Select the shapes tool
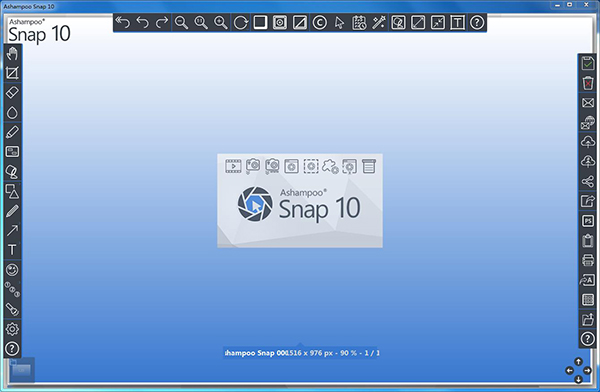The width and height of the screenshot is (600, 392). 12,191
